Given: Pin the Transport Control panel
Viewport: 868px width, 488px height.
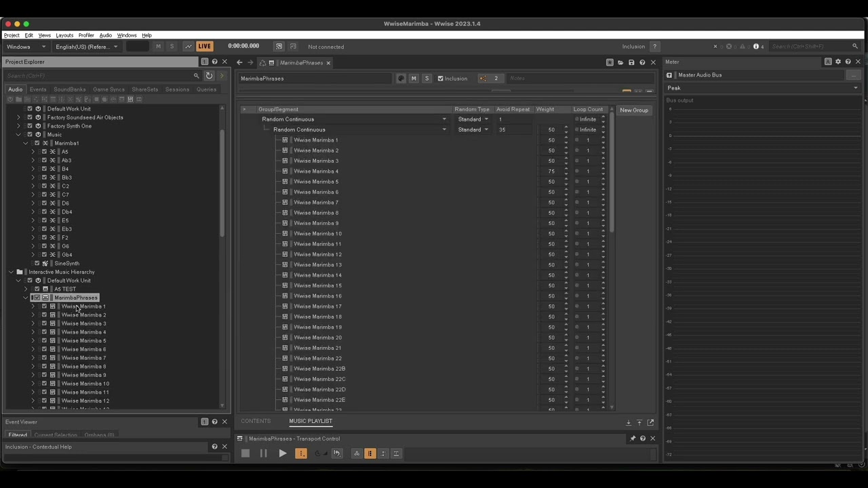Looking at the screenshot, I should (633, 439).
